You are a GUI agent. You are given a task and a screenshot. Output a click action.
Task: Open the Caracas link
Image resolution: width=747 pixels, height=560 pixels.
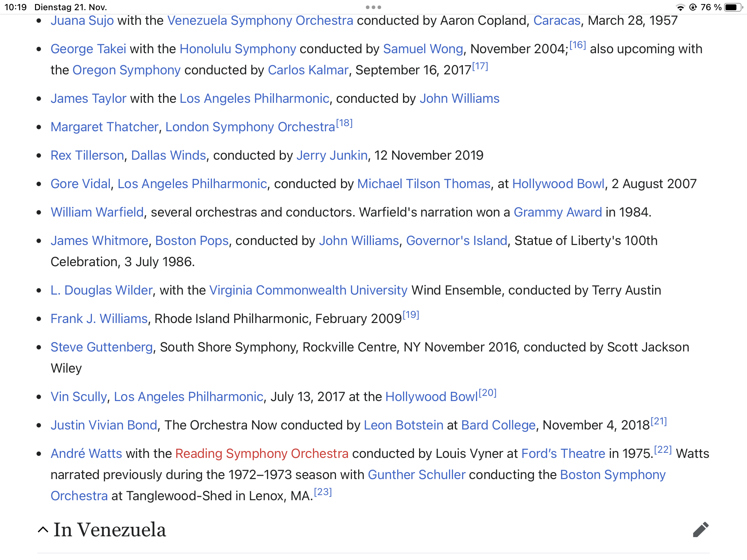click(557, 20)
